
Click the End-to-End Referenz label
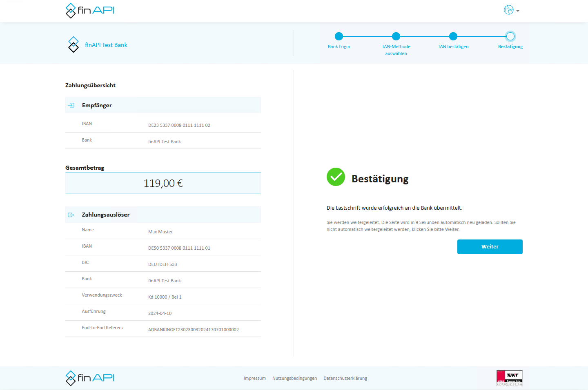[x=102, y=328]
